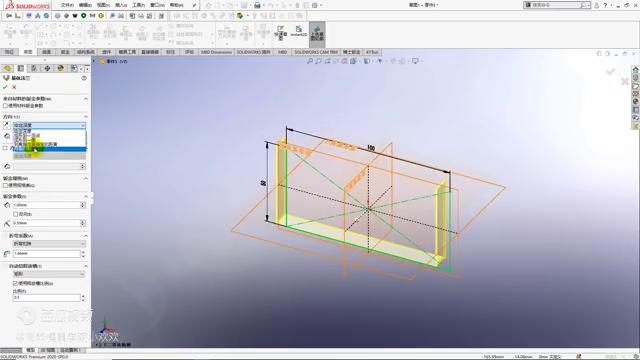
Task: Switch to the FeatureManager design tree tab
Action: 8,68
